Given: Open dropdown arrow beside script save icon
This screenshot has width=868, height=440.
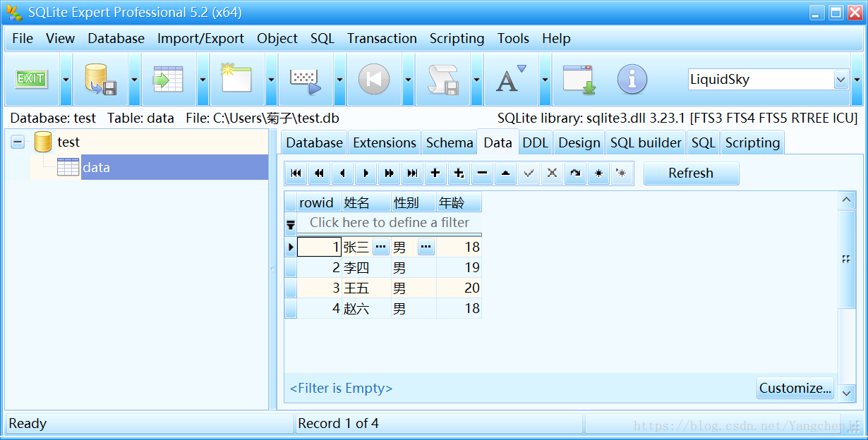Looking at the screenshot, I should pos(477,79).
